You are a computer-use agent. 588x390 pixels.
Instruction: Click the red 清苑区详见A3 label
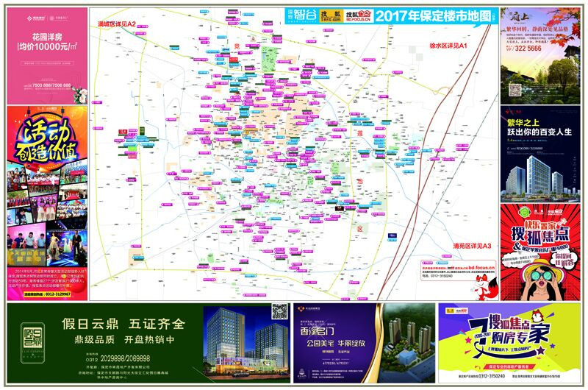click(472, 246)
